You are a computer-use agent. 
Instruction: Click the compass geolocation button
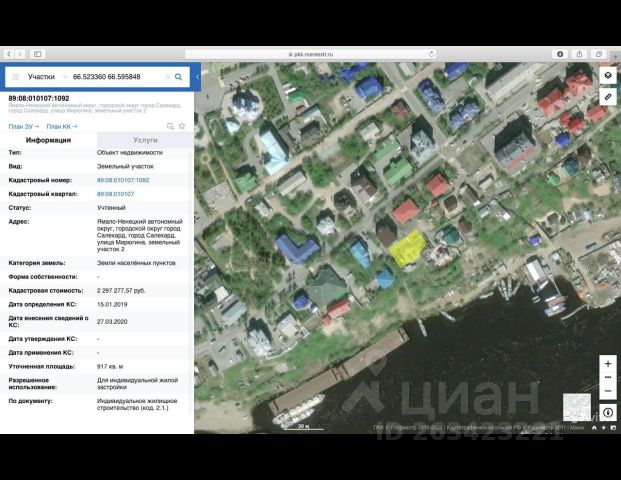tap(607, 412)
